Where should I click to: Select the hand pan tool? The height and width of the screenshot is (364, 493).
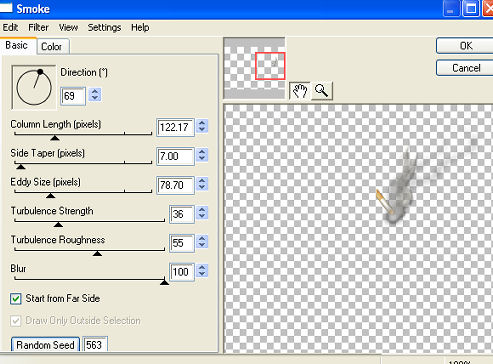pyautogui.click(x=299, y=91)
